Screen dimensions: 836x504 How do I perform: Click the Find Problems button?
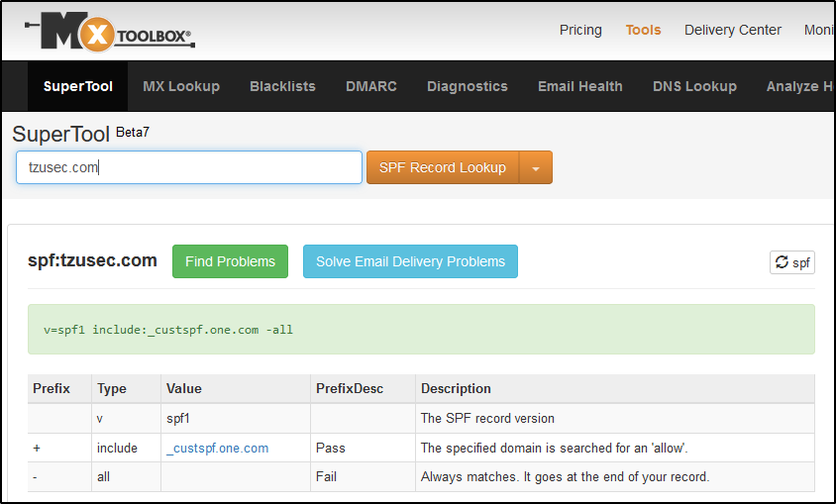coord(231,261)
